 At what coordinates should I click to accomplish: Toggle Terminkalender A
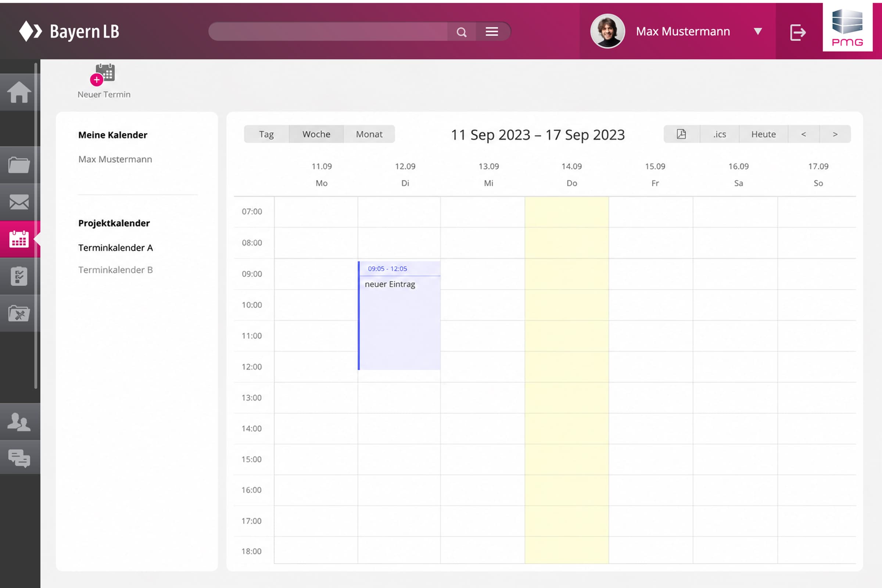click(x=115, y=247)
